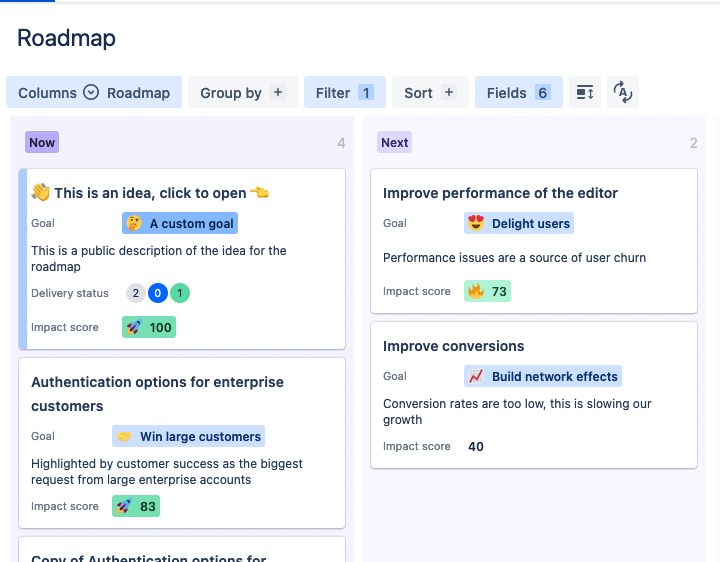
Task: Click the blue delivery status circle showing 0
Action: tap(158, 293)
